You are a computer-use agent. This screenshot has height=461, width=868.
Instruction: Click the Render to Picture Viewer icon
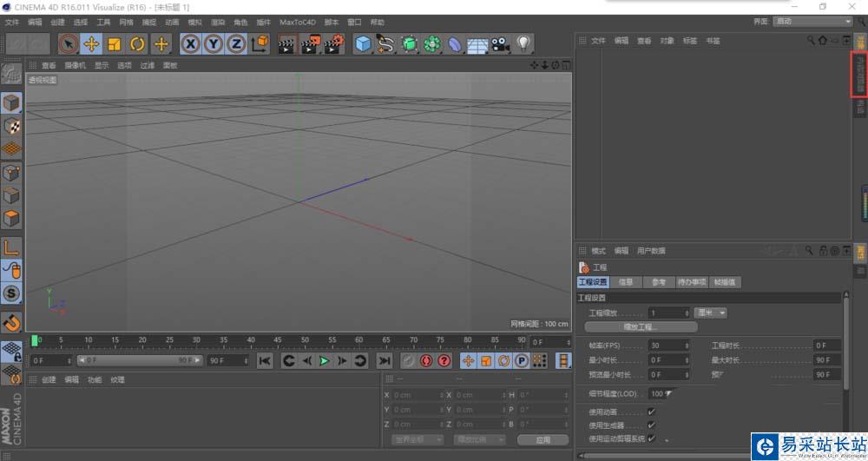(x=310, y=43)
